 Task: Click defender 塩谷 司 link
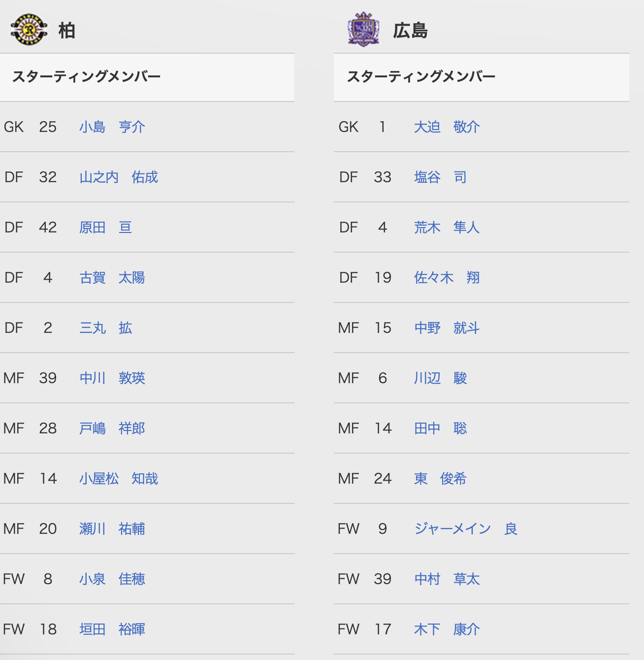point(440,177)
